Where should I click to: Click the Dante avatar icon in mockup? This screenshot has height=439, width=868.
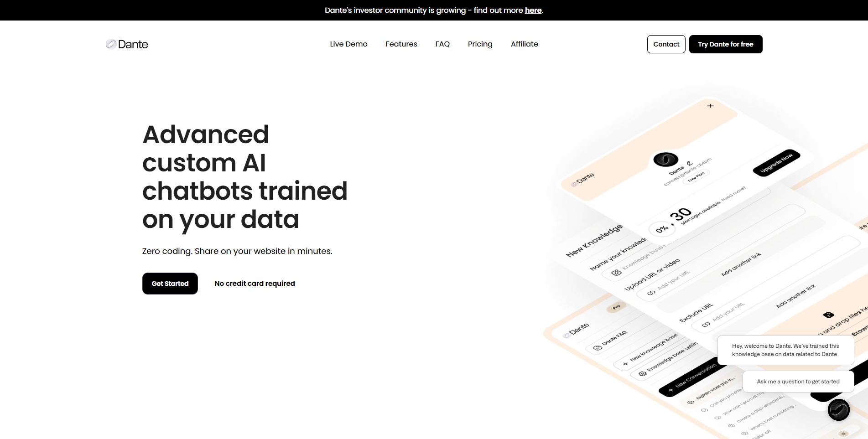point(665,160)
